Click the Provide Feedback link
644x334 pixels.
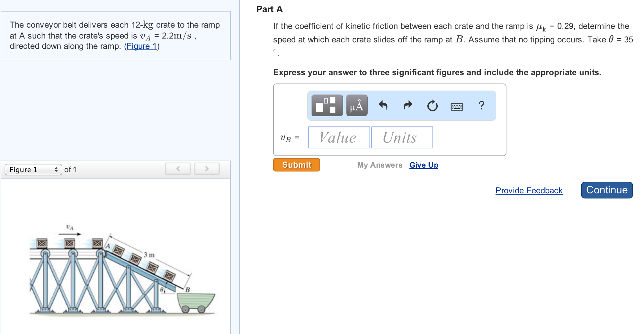point(529,190)
